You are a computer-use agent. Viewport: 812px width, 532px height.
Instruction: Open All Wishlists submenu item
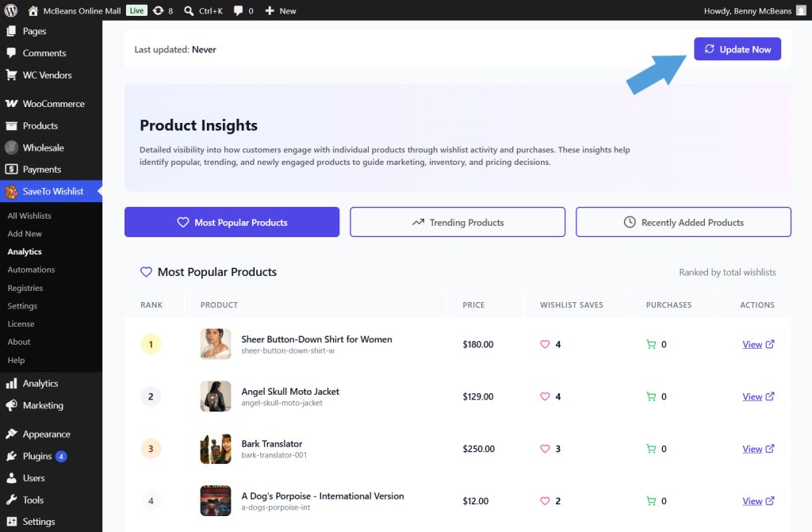point(29,216)
